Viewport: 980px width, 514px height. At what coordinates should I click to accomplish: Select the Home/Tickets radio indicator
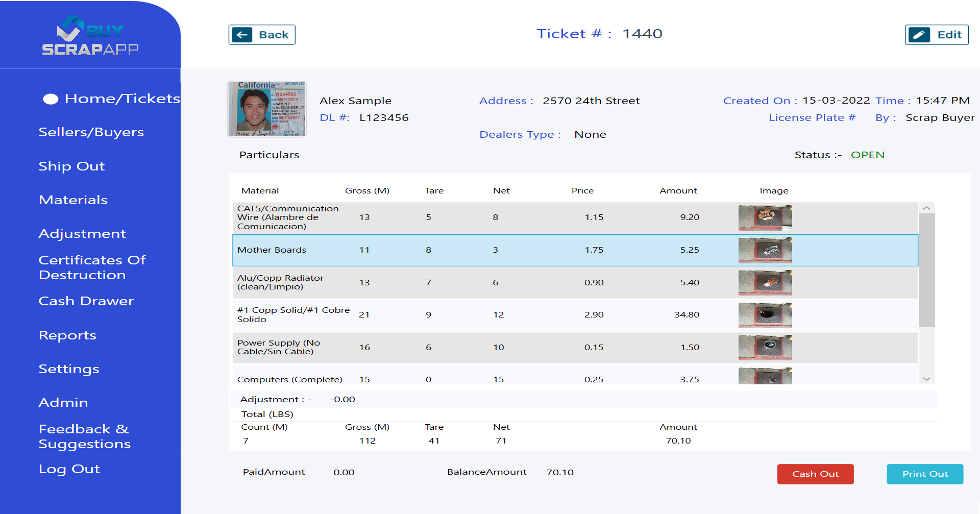[51, 99]
